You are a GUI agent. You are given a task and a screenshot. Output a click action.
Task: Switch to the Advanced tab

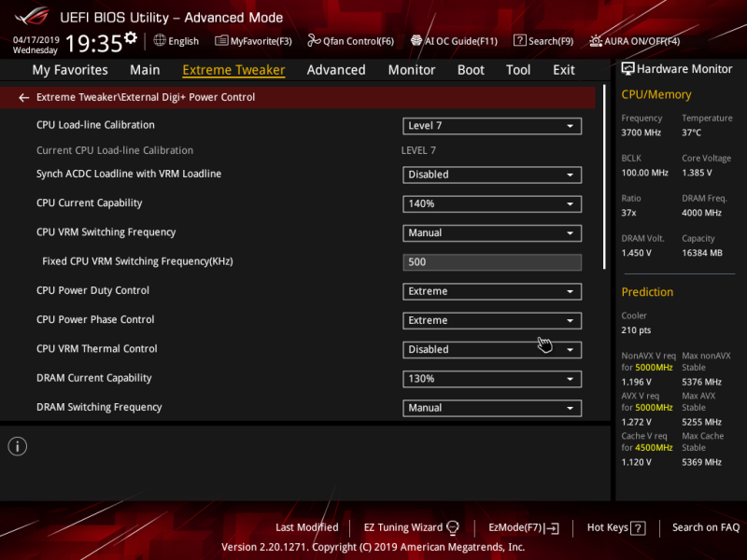(x=335, y=69)
